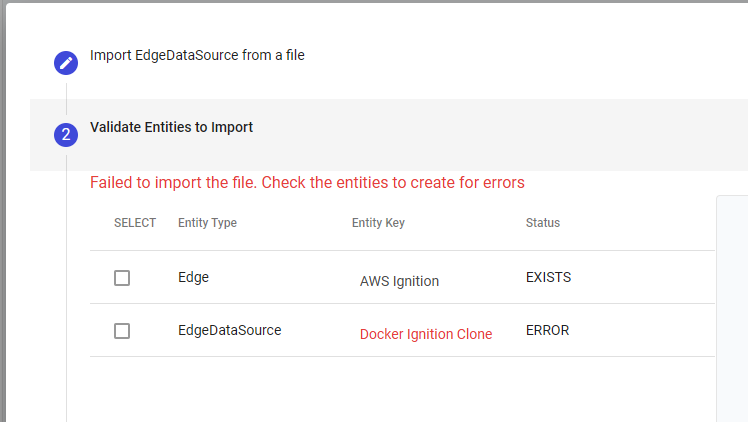Click the connector line between steps one and two
Screen dimensions: 748x422
[66, 98]
